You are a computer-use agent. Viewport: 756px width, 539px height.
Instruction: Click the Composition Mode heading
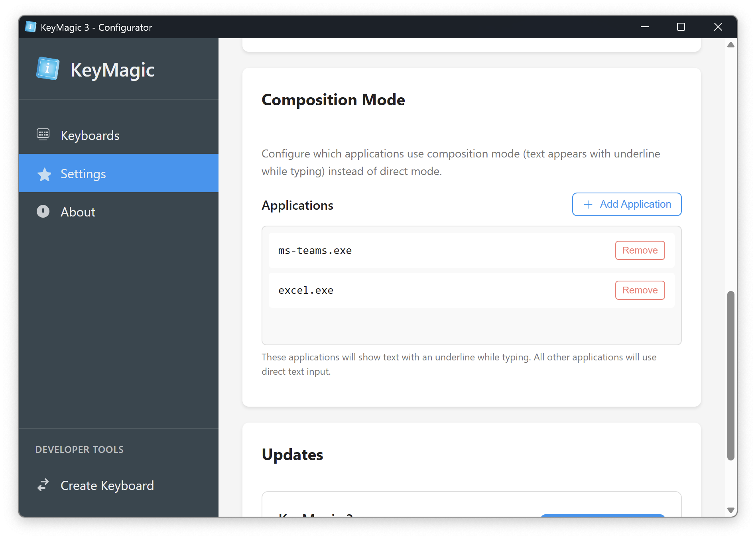333,100
